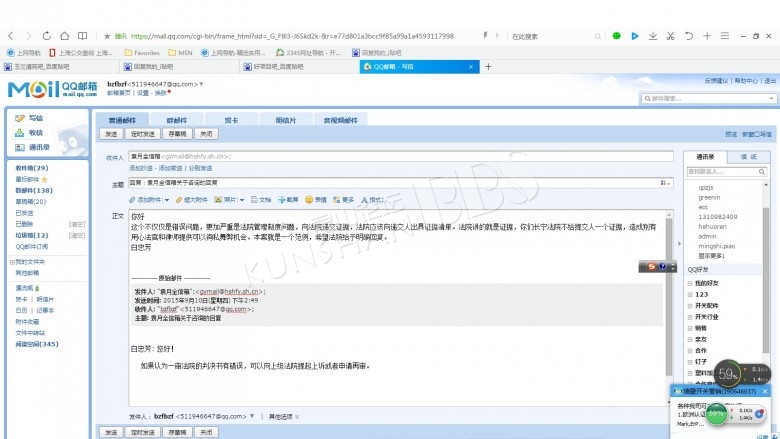Click 存草稿 save draft button
This screenshot has width=780, height=439.
pos(176,133)
